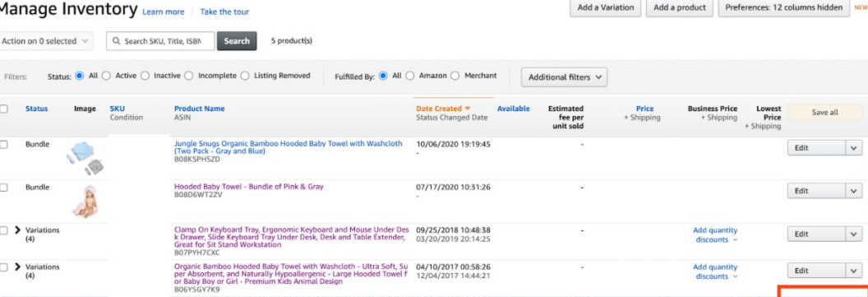Expand the Organic Bamboo Towel variations arrow
Screen dimensions: 868x297
pos(17,267)
